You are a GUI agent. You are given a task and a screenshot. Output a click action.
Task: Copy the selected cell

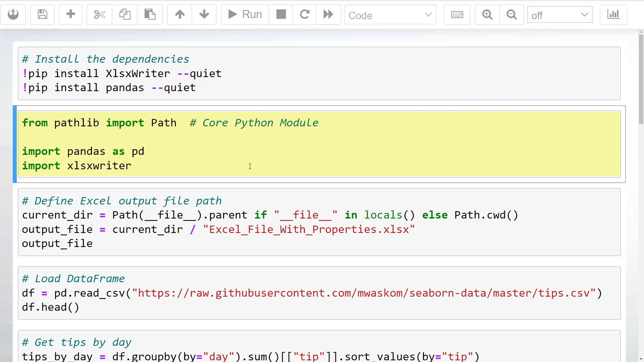pos(124,14)
